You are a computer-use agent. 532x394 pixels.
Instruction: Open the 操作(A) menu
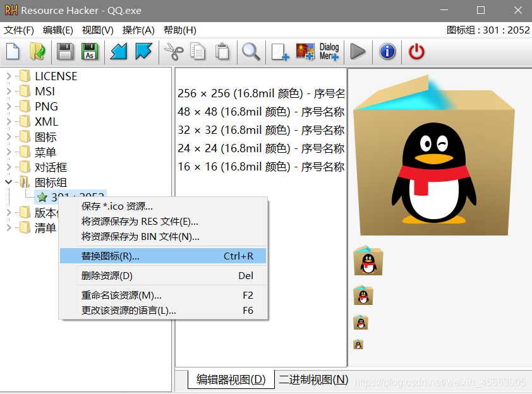tap(138, 30)
